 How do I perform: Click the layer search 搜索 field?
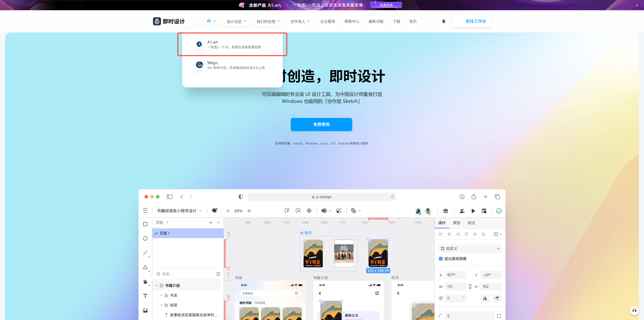[x=185, y=274]
